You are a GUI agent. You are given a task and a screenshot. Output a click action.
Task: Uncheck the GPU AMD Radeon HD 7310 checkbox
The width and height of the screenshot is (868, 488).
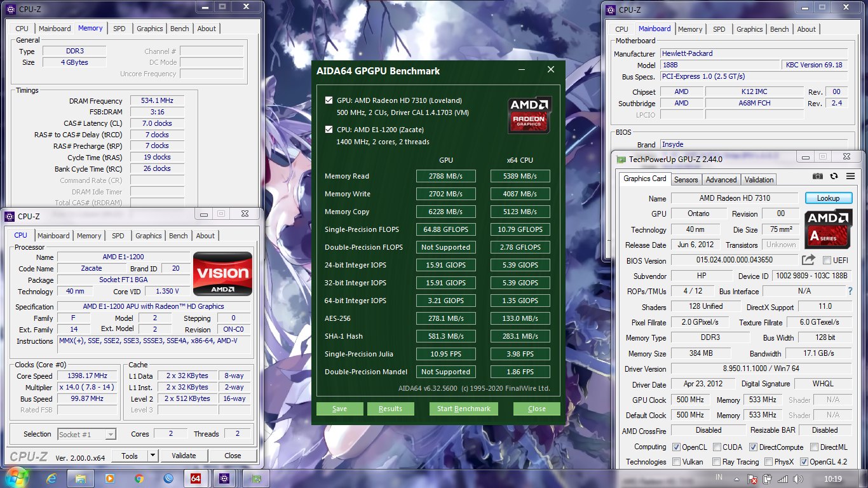(329, 100)
